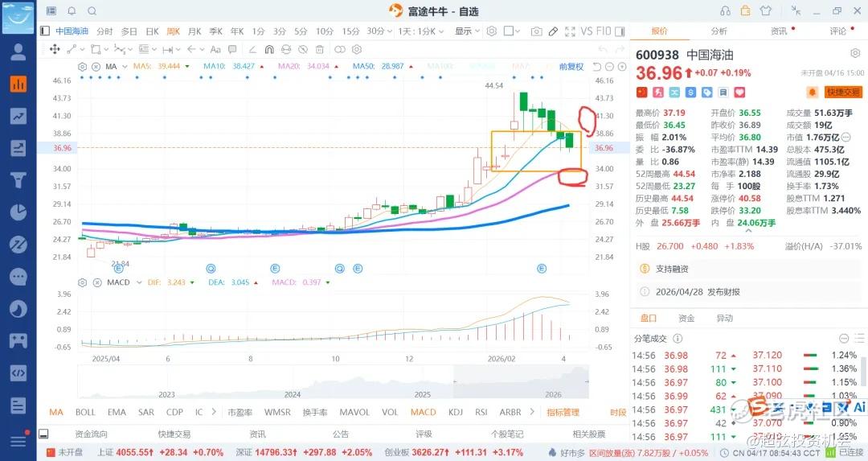
Task: Set price alert with bell button
Action: click(813, 92)
